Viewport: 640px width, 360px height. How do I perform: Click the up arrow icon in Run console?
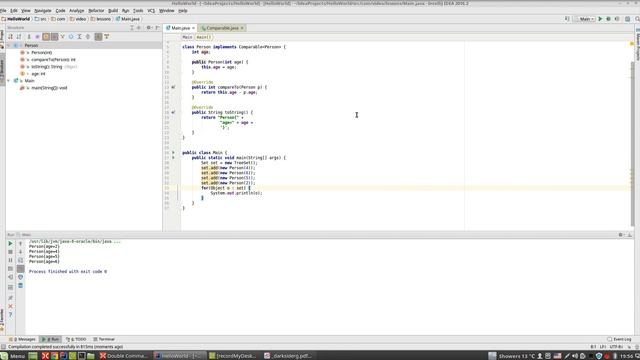coord(20,244)
